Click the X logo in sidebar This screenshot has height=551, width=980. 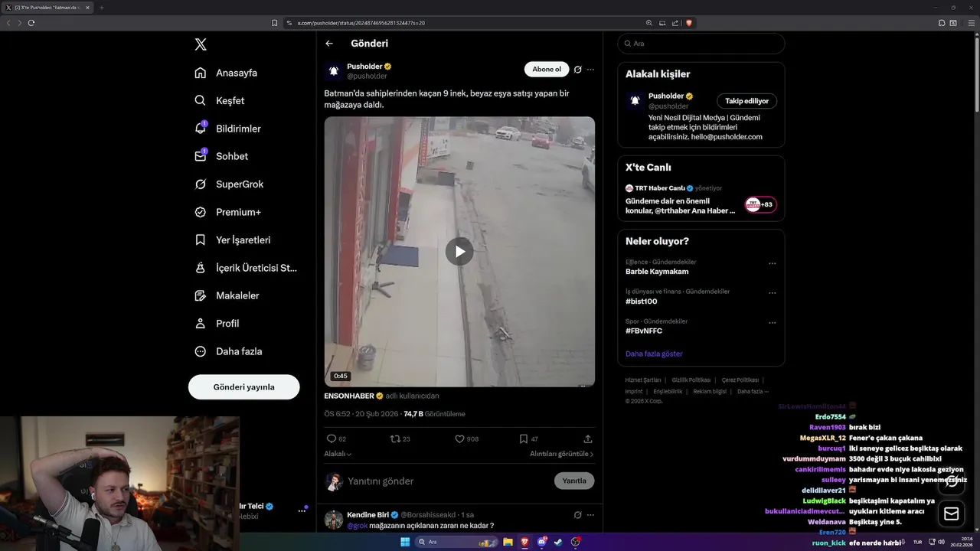coord(201,44)
